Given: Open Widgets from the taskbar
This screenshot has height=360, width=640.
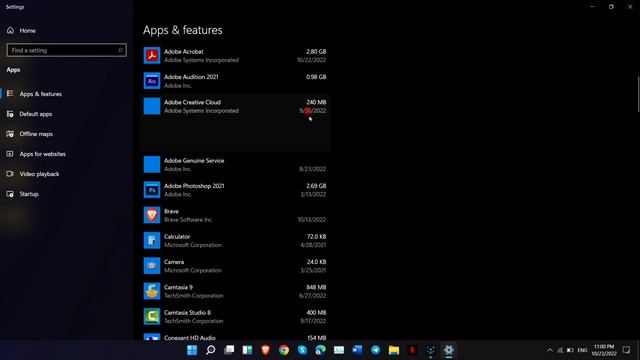Looking at the screenshot, I should tap(247, 350).
